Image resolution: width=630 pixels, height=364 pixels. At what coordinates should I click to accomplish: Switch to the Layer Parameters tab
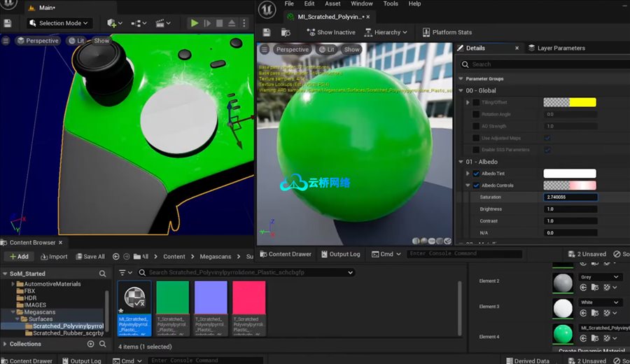coord(560,48)
